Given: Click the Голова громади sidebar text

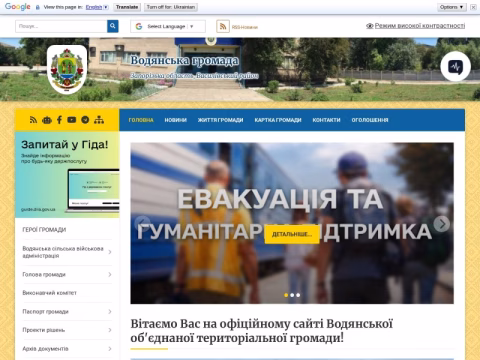Looking at the screenshot, I should coord(44,275).
